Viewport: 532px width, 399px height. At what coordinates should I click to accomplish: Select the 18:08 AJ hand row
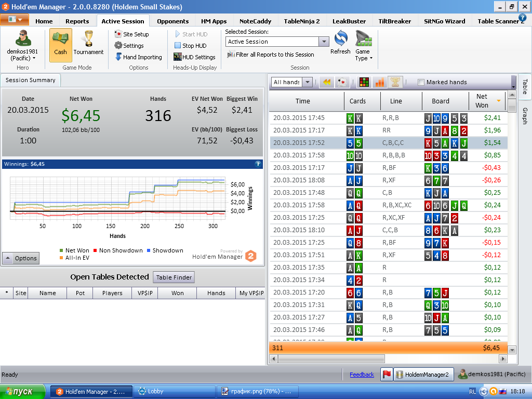pos(389,180)
